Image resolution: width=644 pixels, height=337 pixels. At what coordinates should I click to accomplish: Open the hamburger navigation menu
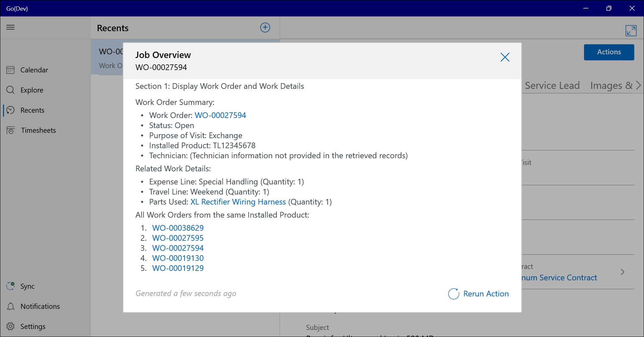pyautogui.click(x=10, y=27)
